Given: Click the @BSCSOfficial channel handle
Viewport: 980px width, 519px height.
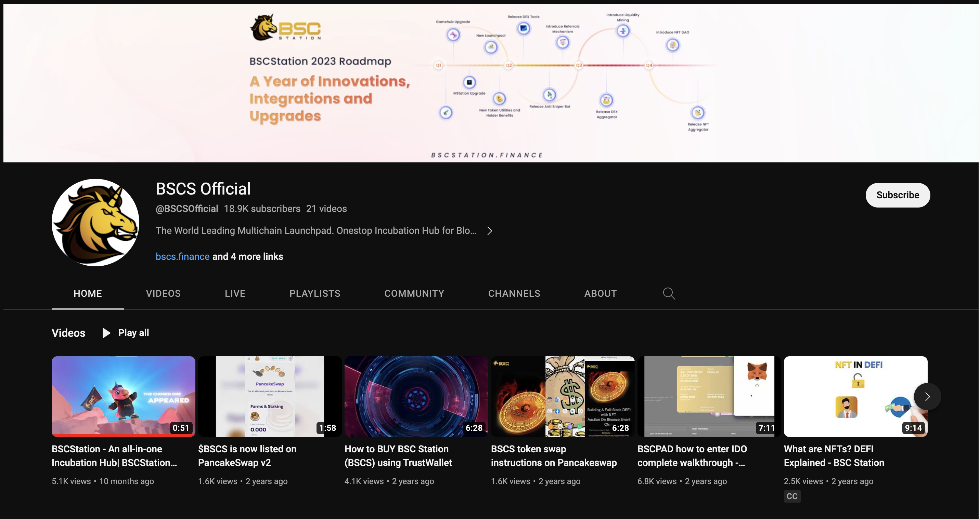Looking at the screenshot, I should 187,209.
